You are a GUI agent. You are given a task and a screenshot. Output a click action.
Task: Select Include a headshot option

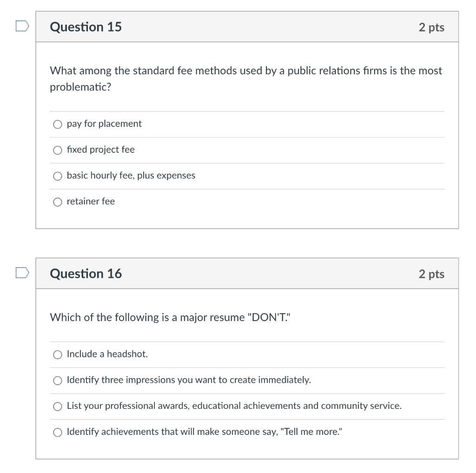pyautogui.click(x=58, y=354)
